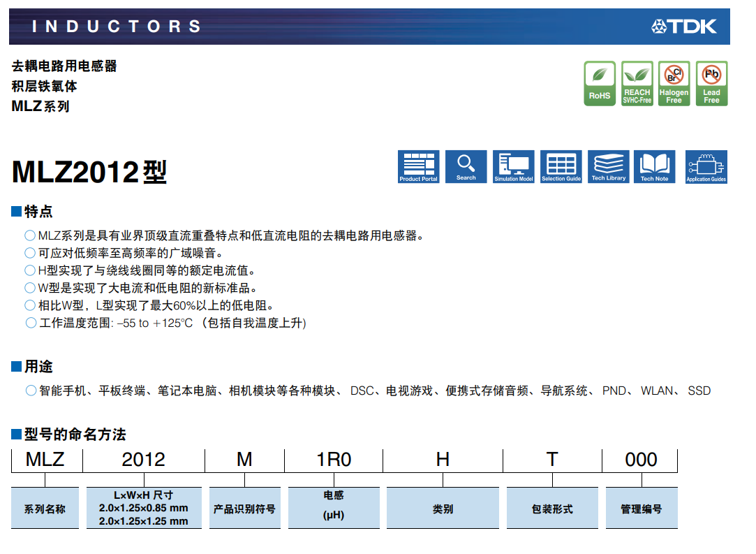This screenshot has width=756, height=554.
Task: Click the TDK logo in header
Action: tap(684, 27)
